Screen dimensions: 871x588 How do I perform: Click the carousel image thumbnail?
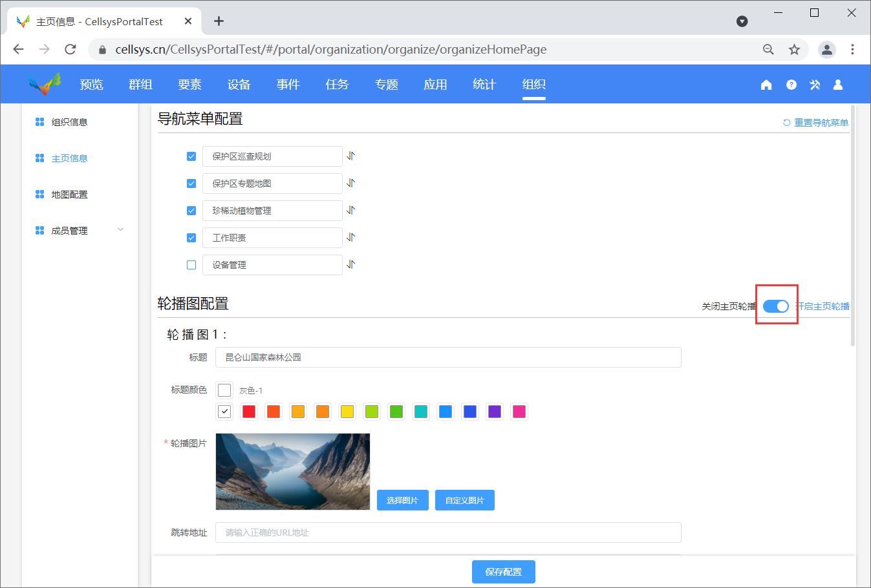tap(293, 472)
